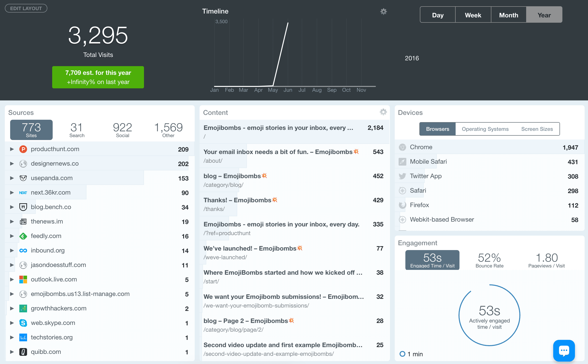This screenshot has width=588, height=364.
Task: Select the Bounce Rate engagement metric
Action: (489, 260)
